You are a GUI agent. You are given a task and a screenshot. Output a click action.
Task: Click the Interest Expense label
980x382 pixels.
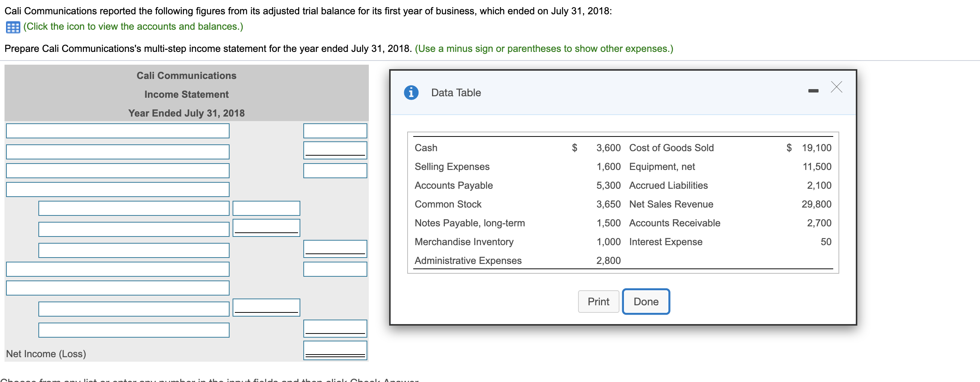(665, 242)
